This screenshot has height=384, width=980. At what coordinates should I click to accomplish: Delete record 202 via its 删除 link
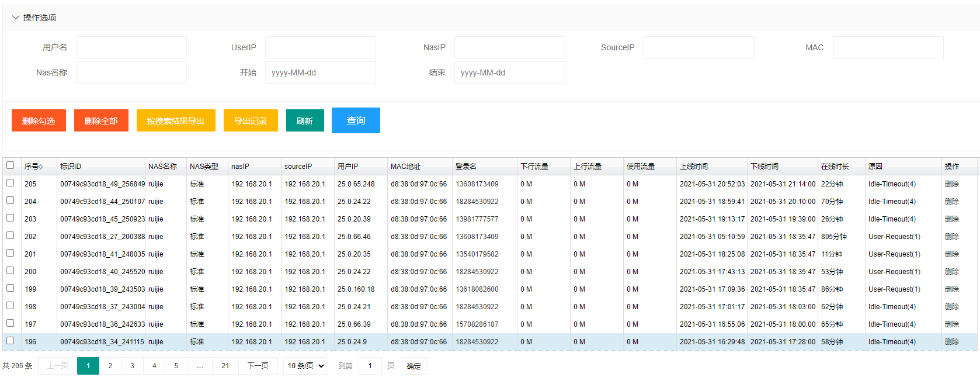point(952,237)
